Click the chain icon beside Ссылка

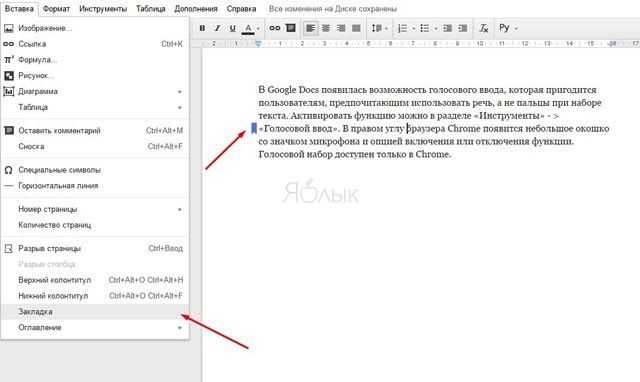point(9,44)
